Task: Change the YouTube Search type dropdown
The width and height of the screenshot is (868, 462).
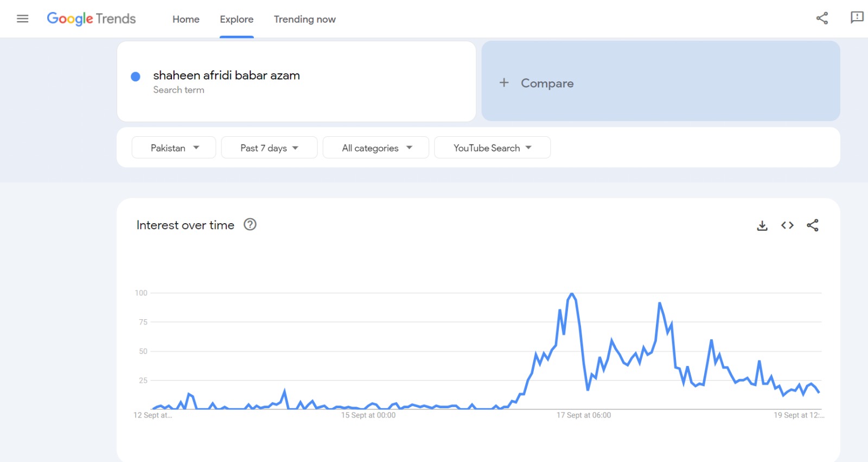Action: point(492,148)
